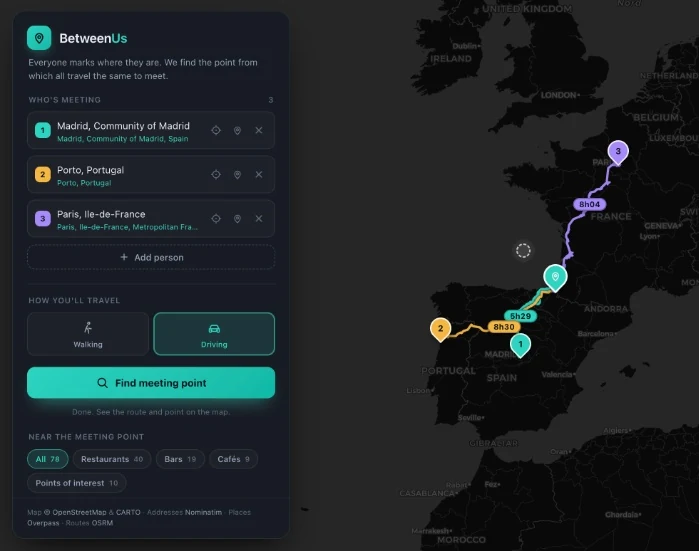Remove the Madrid person entry

point(259,130)
